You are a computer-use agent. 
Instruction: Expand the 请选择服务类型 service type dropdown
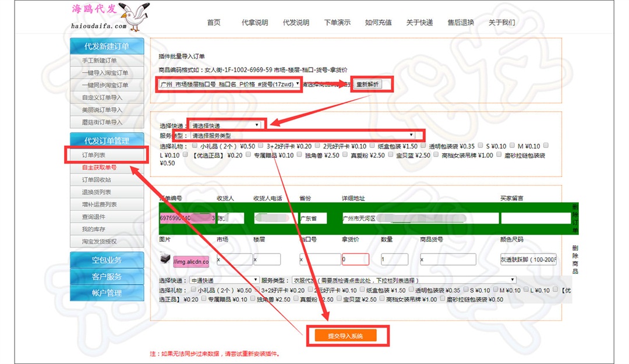(x=302, y=135)
